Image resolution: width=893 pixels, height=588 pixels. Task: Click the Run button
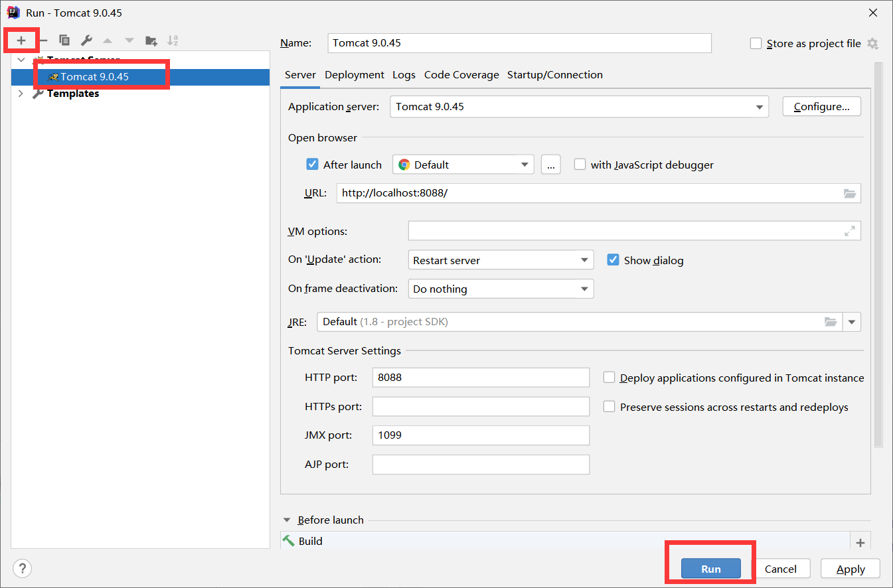coord(711,569)
